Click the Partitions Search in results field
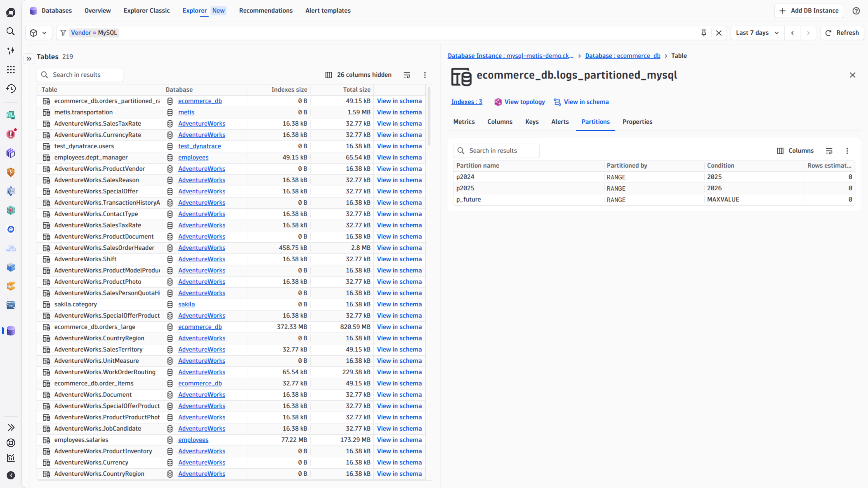The width and height of the screenshot is (868, 488). point(496,150)
